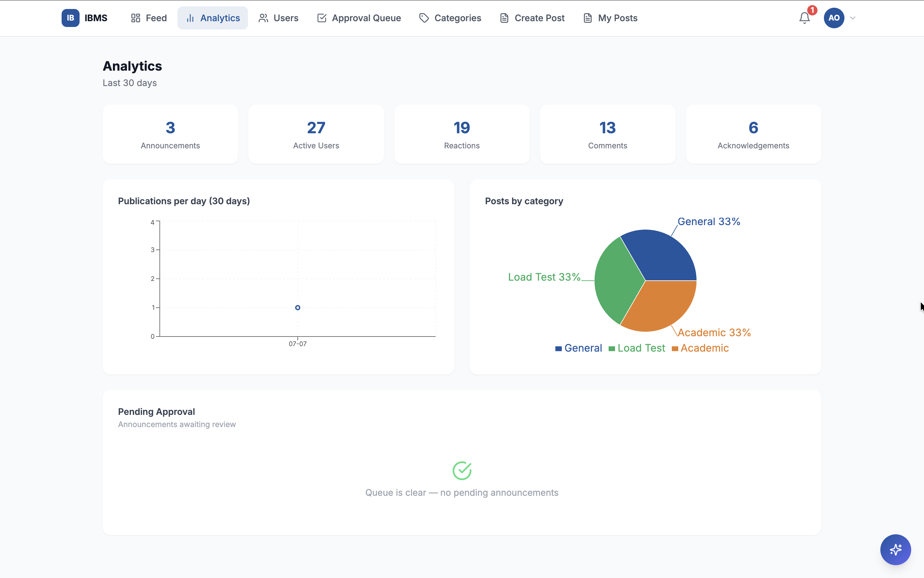This screenshot has width=924, height=578.
Task: Click the 'Load Test 33%' pie label
Action: pos(544,277)
